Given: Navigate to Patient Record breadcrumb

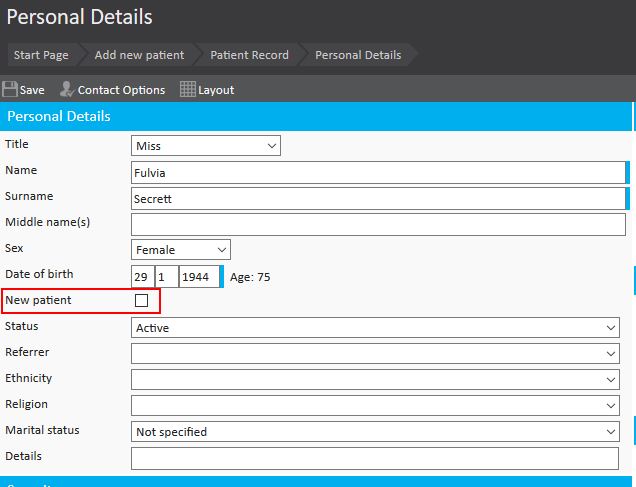Looking at the screenshot, I should pyautogui.click(x=249, y=55).
